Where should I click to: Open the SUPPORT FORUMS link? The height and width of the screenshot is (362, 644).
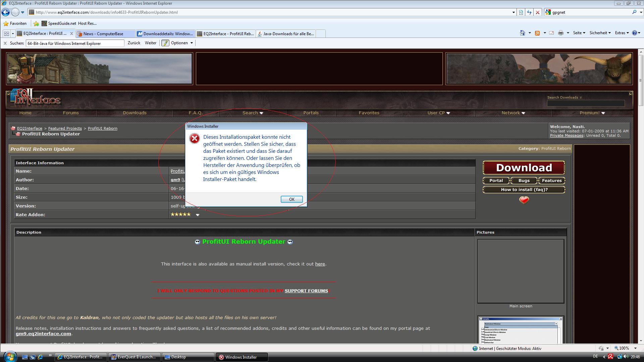pyautogui.click(x=306, y=291)
